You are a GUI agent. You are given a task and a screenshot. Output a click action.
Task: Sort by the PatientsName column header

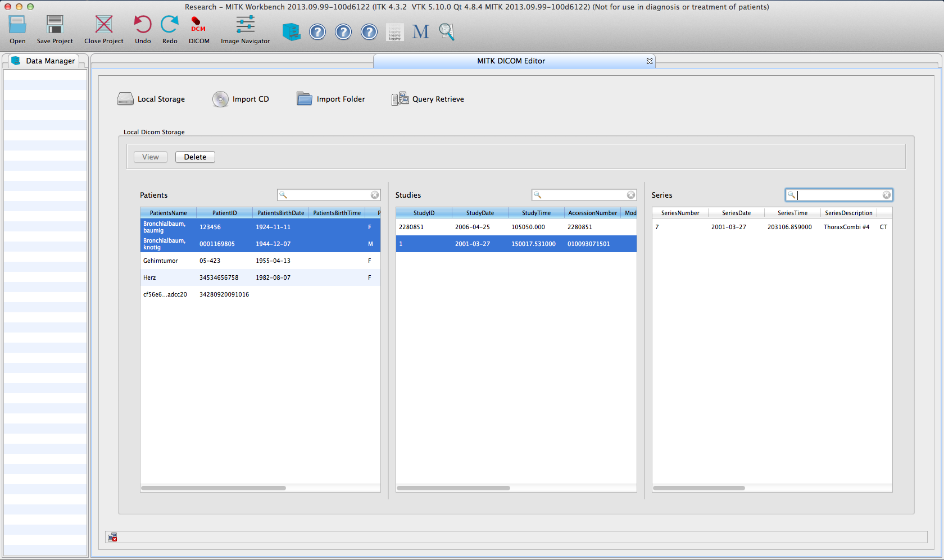169,213
